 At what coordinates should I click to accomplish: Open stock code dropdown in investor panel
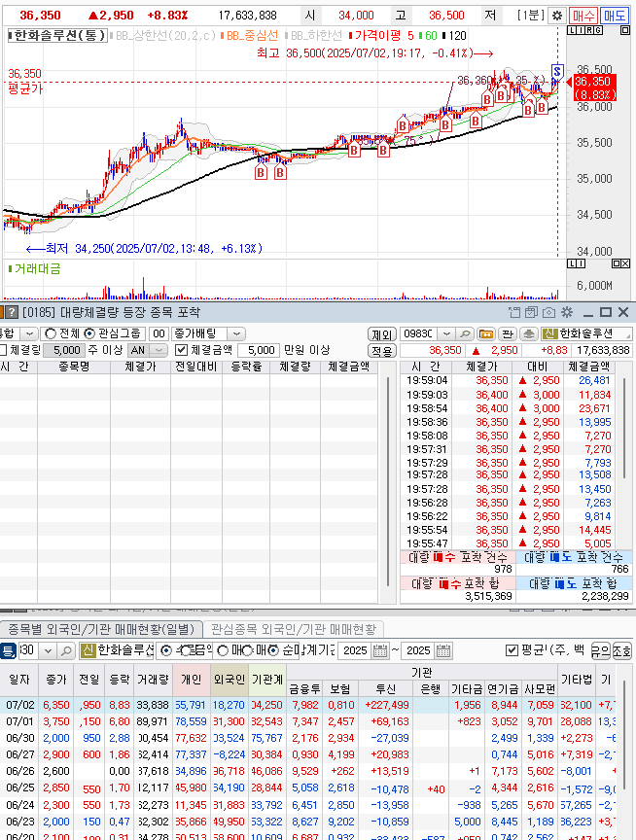coord(48,650)
